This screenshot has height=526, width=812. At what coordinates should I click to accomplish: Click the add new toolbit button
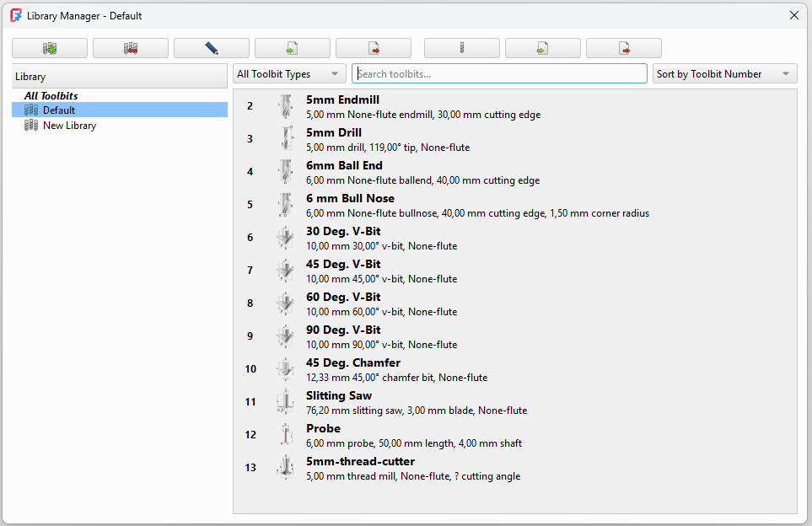click(462, 48)
